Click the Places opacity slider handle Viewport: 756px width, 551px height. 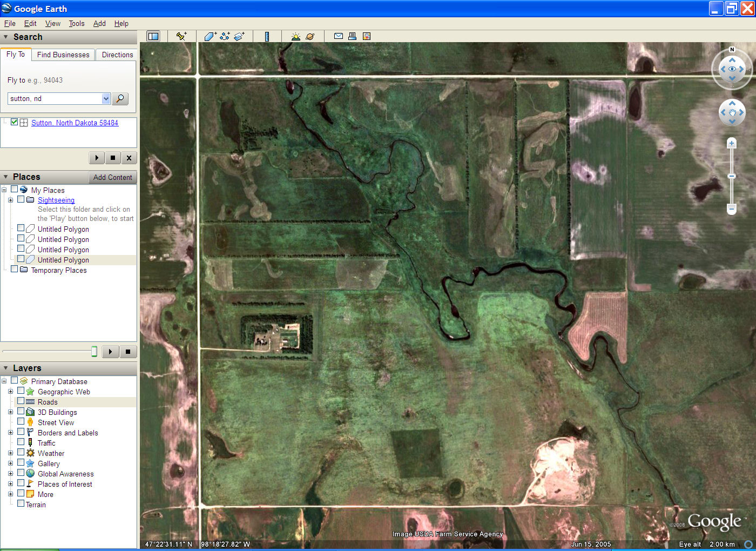(x=94, y=352)
